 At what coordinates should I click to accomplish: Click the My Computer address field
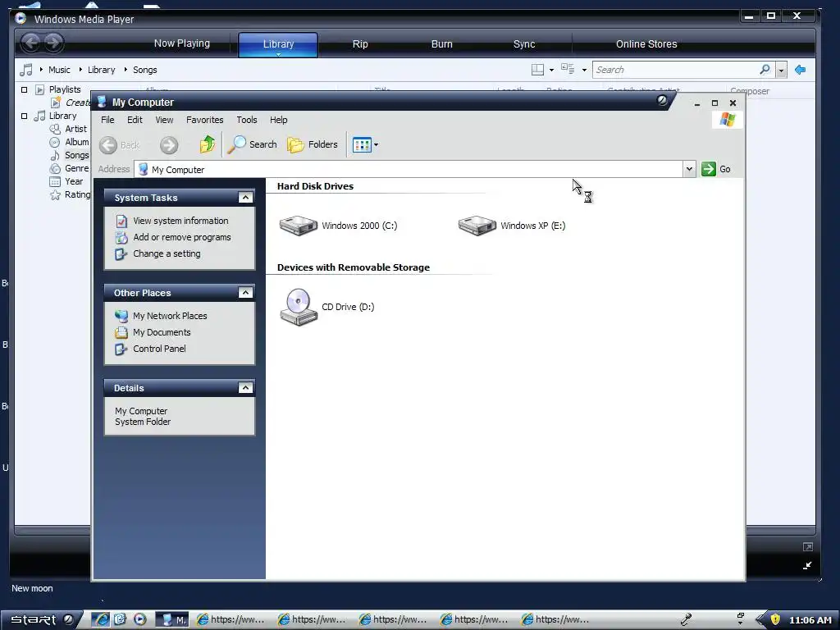[x=409, y=169]
